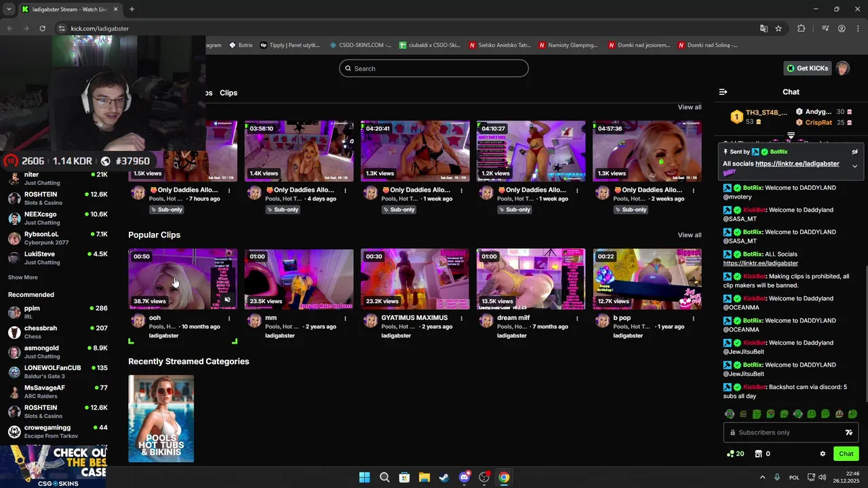868x488 pixels.
Task: Open ROSHTEIN in the followed channels list
Action: (x=58, y=198)
